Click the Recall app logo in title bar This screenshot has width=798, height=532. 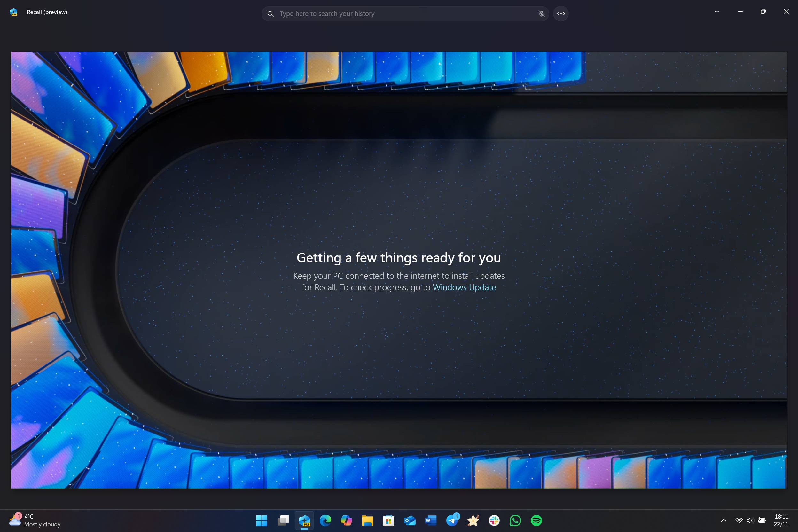tap(13, 12)
